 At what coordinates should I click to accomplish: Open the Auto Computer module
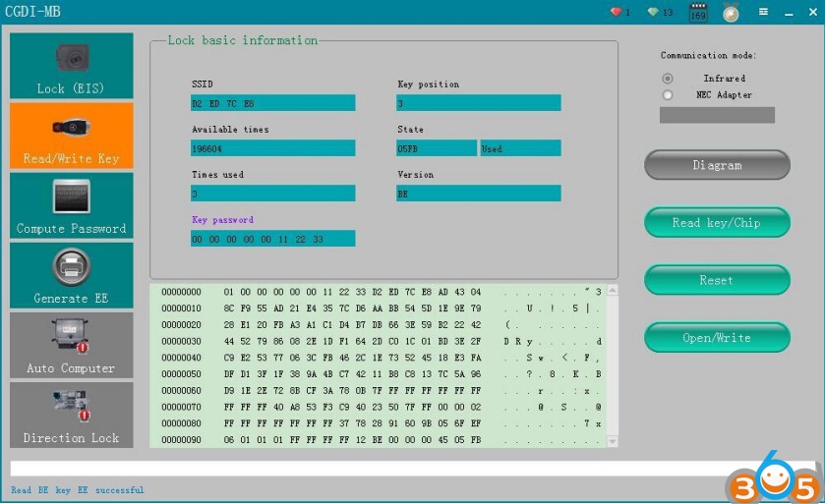pos(71,345)
